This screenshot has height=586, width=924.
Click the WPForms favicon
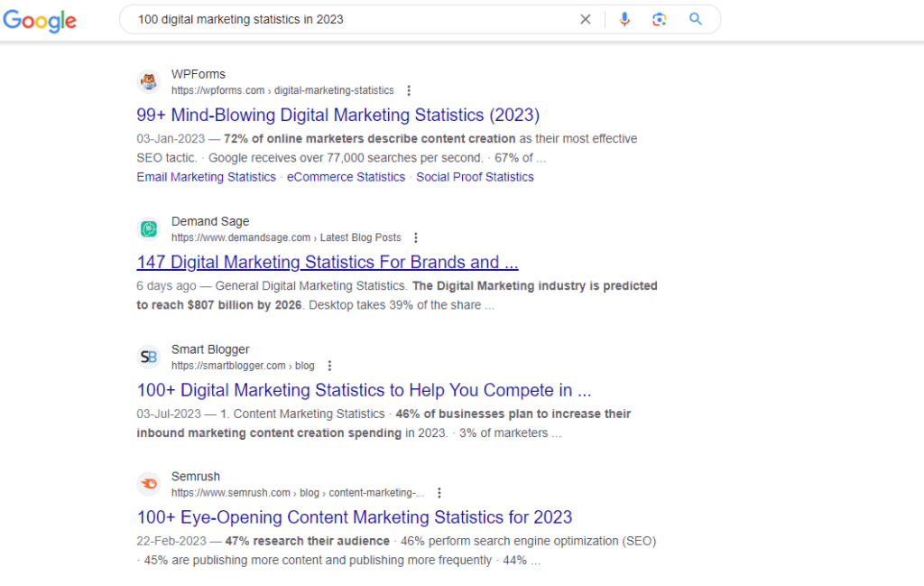click(x=149, y=81)
